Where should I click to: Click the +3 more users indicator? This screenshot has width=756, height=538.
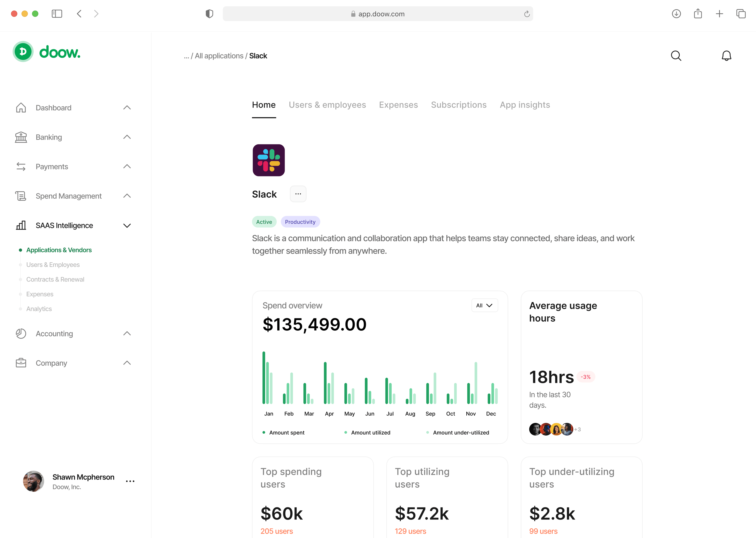[578, 429]
